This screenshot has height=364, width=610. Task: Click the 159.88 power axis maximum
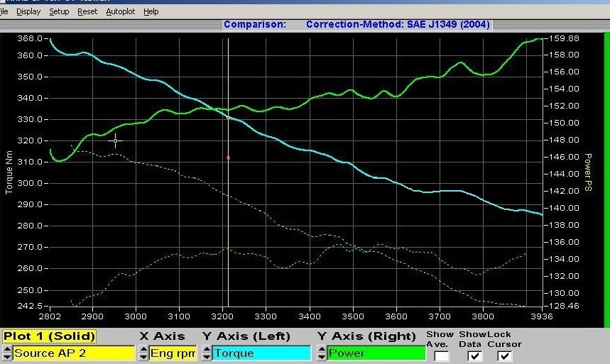tap(564, 38)
